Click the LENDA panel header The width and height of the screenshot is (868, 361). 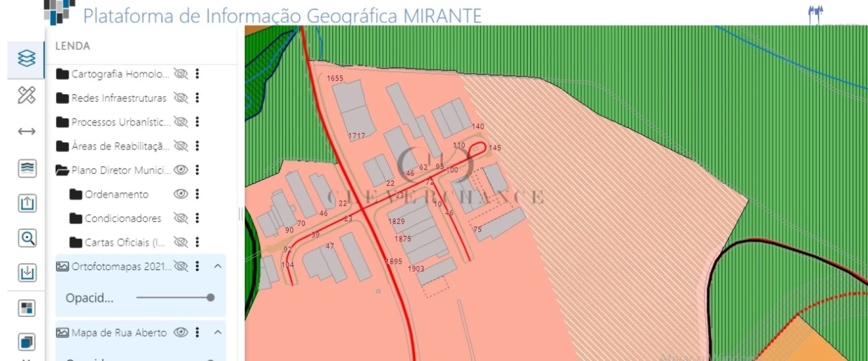pyautogui.click(x=73, y=46)
